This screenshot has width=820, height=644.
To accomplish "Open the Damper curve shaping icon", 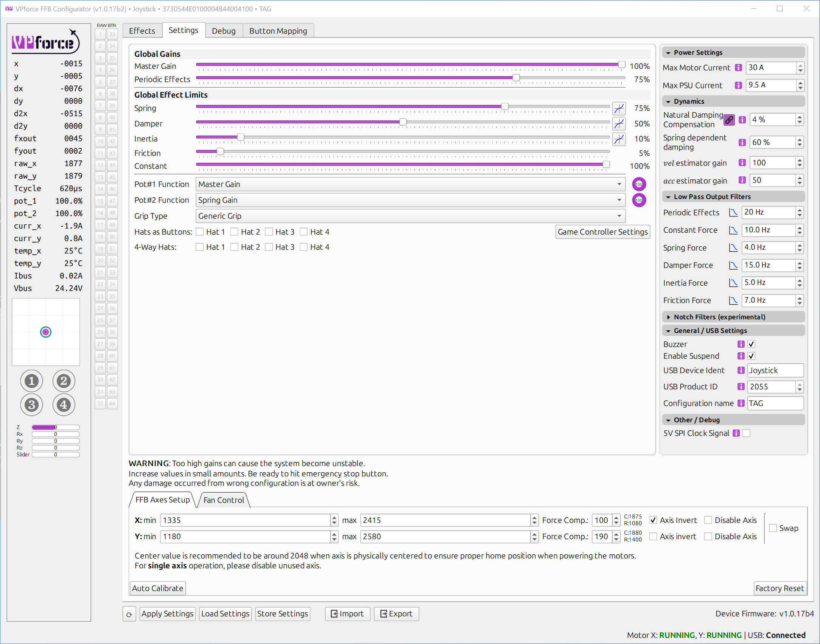I will tap(619, 124).
